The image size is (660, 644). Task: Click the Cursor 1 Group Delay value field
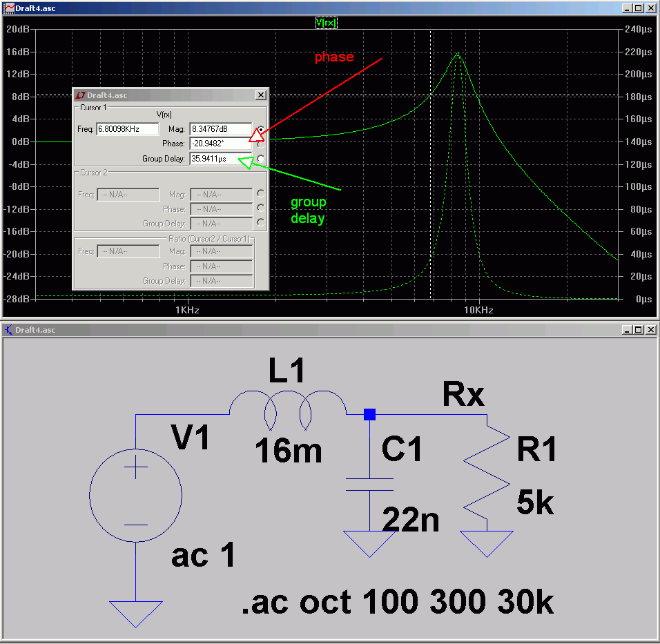click(x=220, y=159)
